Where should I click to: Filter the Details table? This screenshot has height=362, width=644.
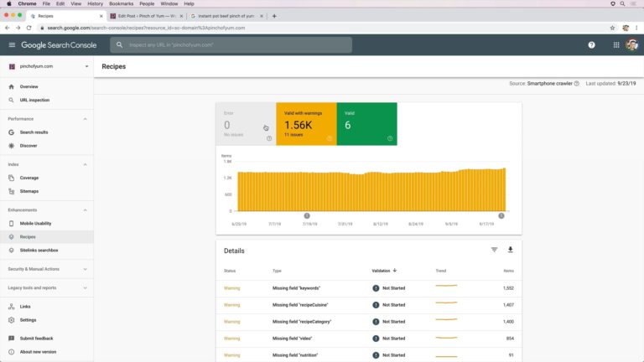pos(494,250)
